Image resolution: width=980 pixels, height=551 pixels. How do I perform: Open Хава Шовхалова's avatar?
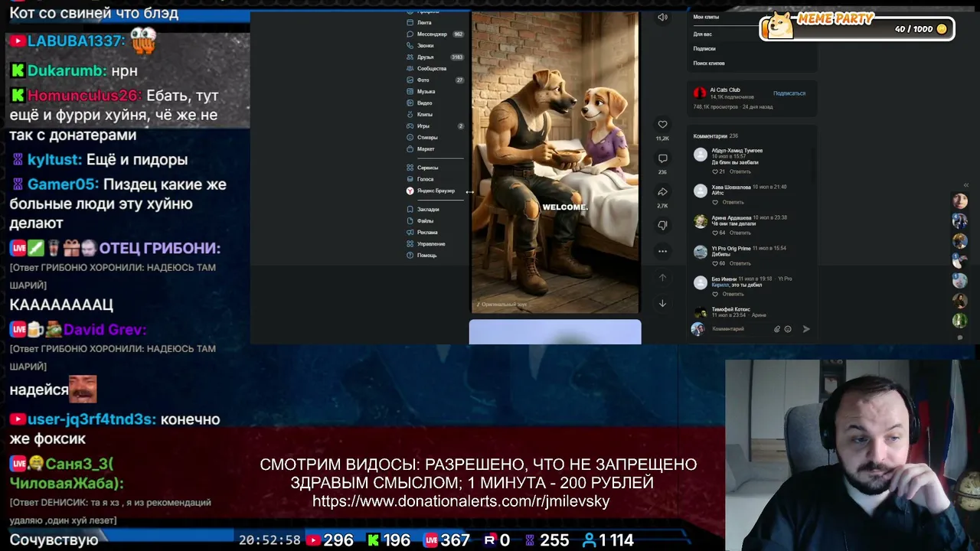click(x=700, y=191)
